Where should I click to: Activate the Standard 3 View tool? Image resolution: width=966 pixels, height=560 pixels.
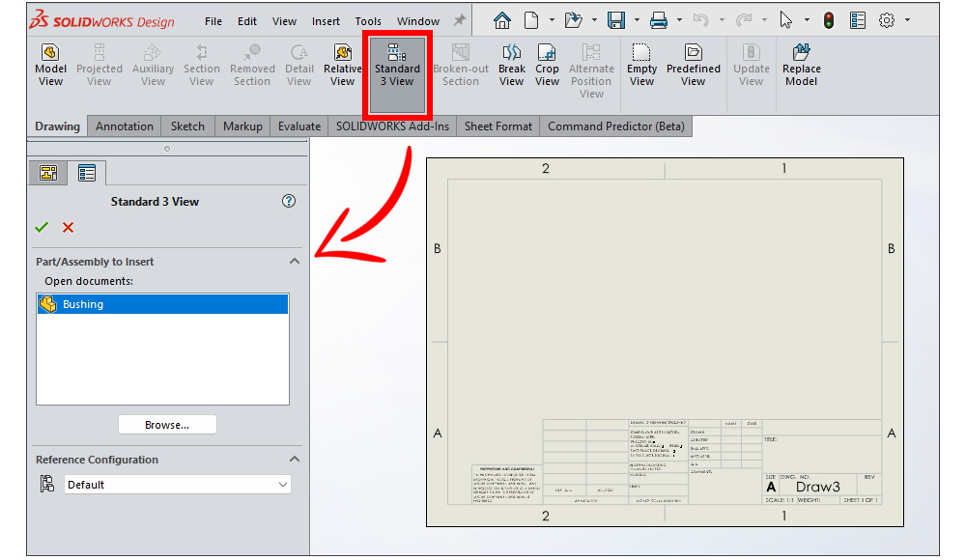397,74
